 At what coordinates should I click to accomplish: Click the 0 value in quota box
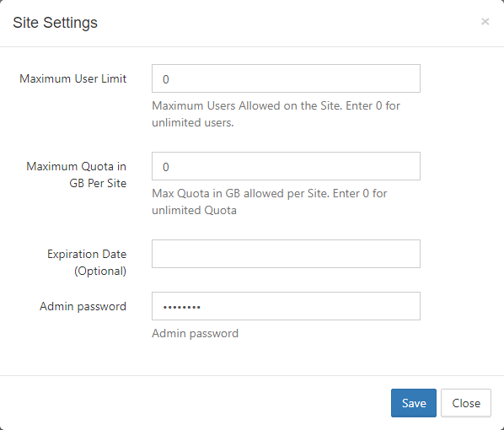point(166,167)
